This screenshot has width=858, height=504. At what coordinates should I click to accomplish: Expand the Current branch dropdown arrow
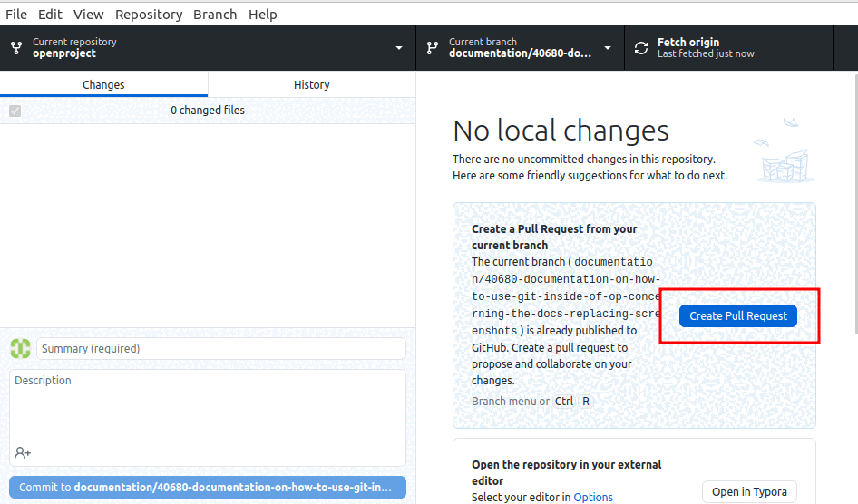tap(608, 48)
